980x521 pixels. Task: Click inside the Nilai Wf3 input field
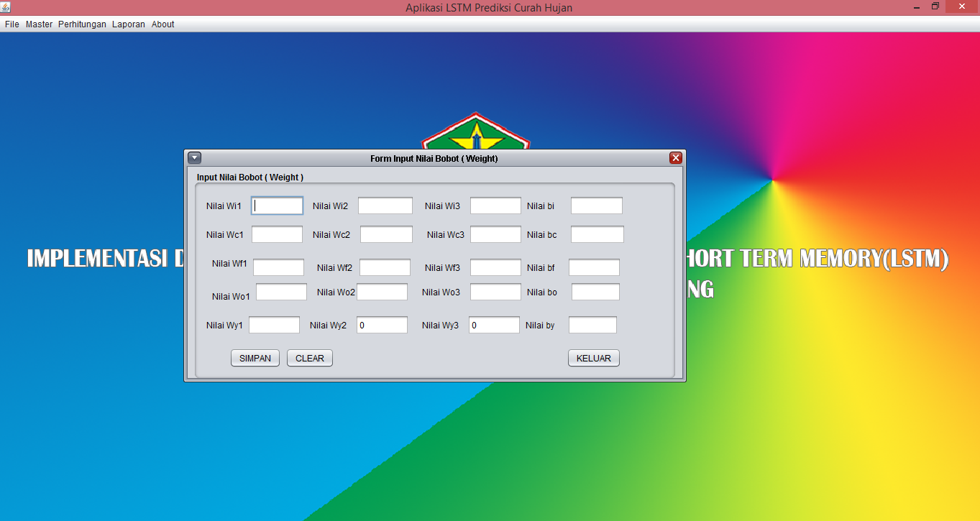(495, 267)
